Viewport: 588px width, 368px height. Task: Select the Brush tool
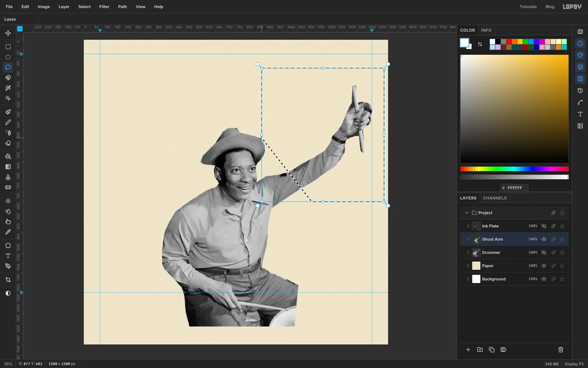point(8,112)
